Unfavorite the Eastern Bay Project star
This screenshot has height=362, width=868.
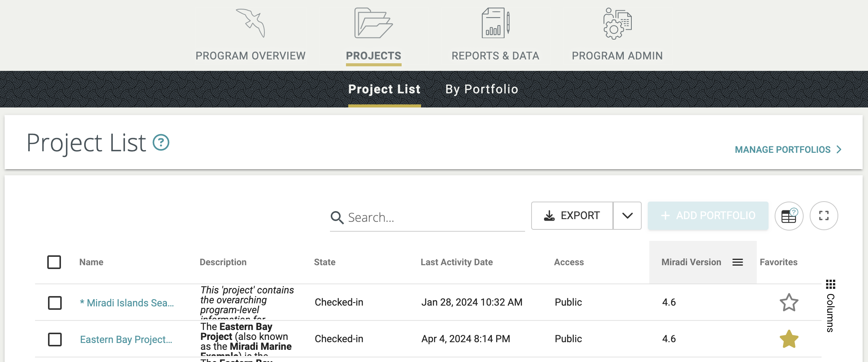pos(789,339)
